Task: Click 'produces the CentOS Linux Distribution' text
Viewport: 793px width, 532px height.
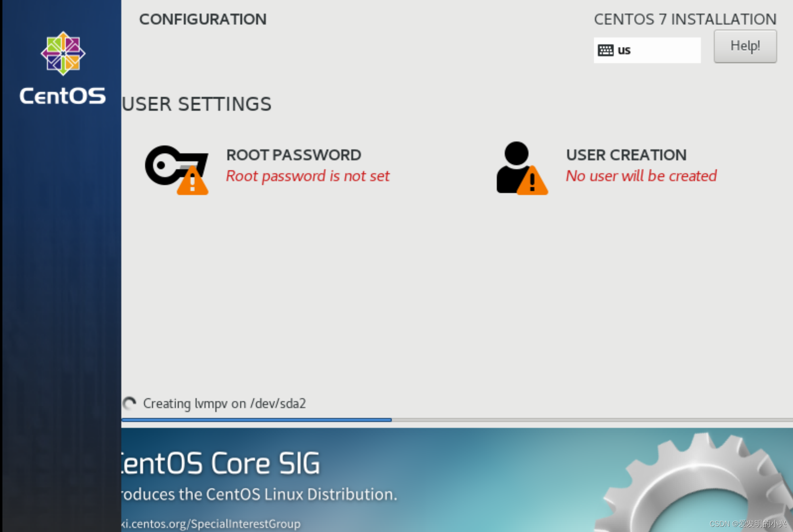Action: pos(260,494)
